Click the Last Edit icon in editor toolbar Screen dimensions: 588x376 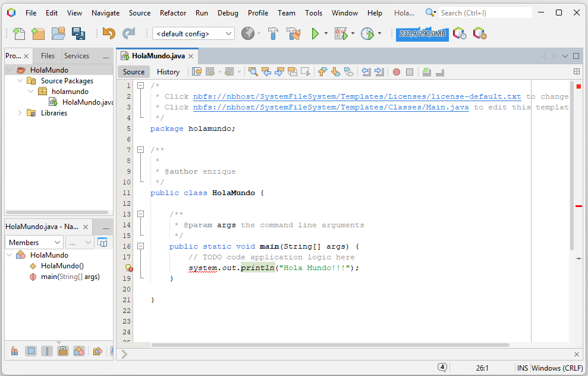[x=197, y=71]
